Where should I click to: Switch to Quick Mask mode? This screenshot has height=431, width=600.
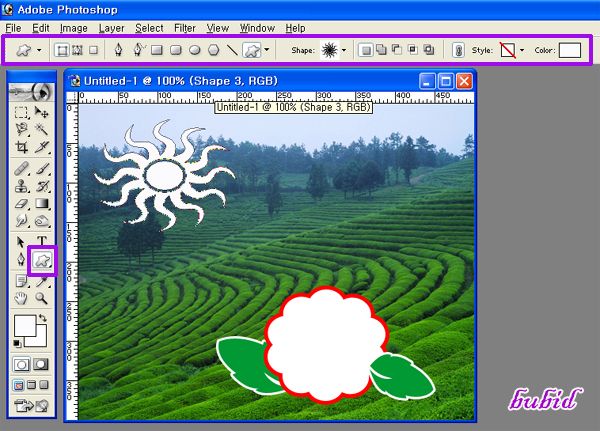pyautogui.click(x=41, y=364)
